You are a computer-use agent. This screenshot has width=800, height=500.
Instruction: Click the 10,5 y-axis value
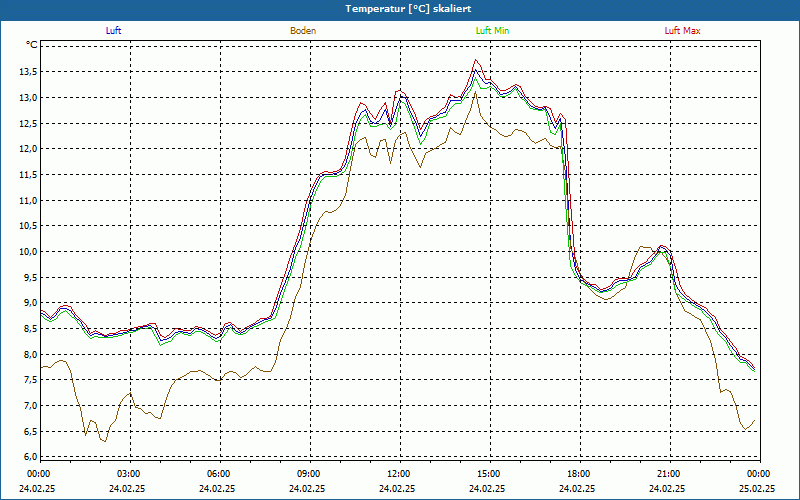pos(29,226)
